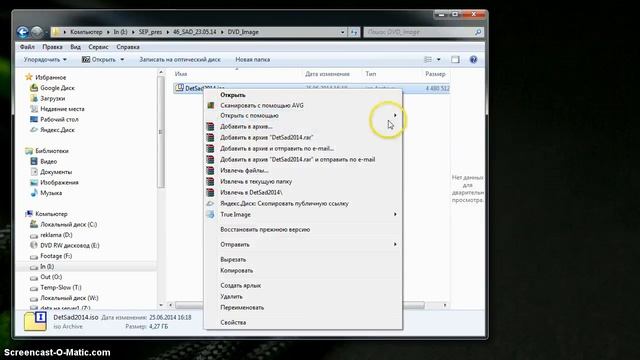The height and width of the screenshot is (360, 640).
Task: Open the Музыка library
Action: click(51, 193)
